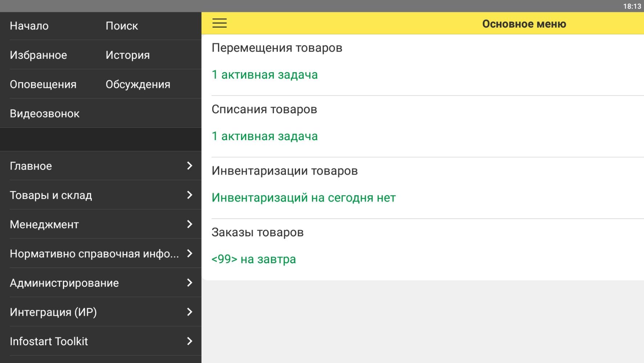Click Инвентаризаций на сегодня нет link
Screen dimensions: 644x363
coord(304,198)
